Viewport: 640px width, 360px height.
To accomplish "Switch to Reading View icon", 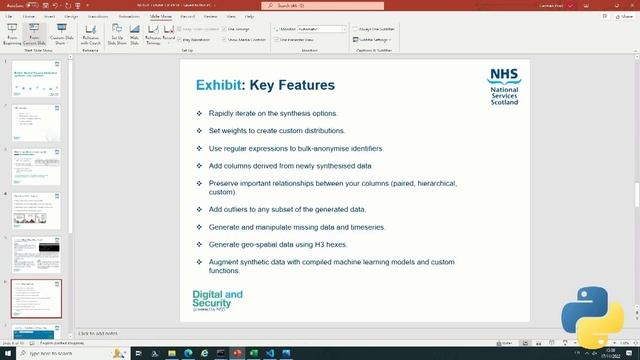I will (x=551, y=343).
